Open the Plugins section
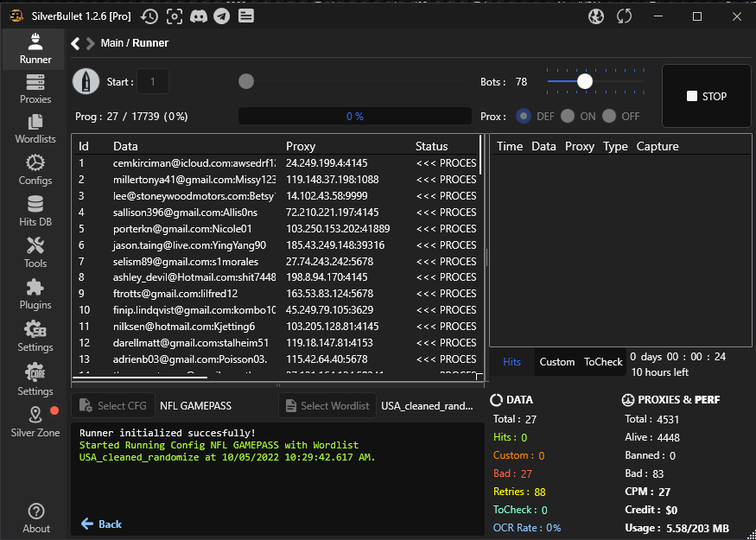Image resolution: width=756 pixels, height=540 pixels. [35, 295]
